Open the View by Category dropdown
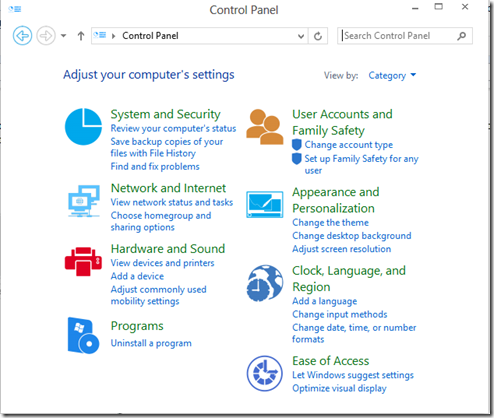 (x=392, y=76)
